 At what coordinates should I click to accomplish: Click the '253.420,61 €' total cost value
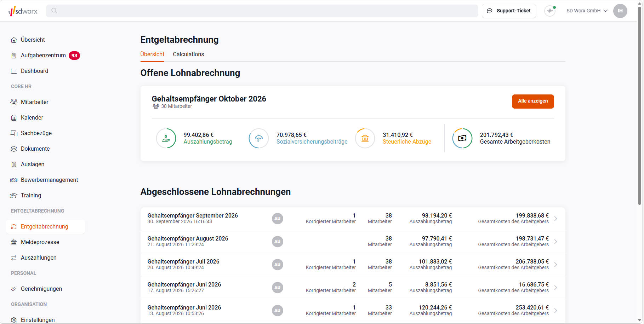532,307
